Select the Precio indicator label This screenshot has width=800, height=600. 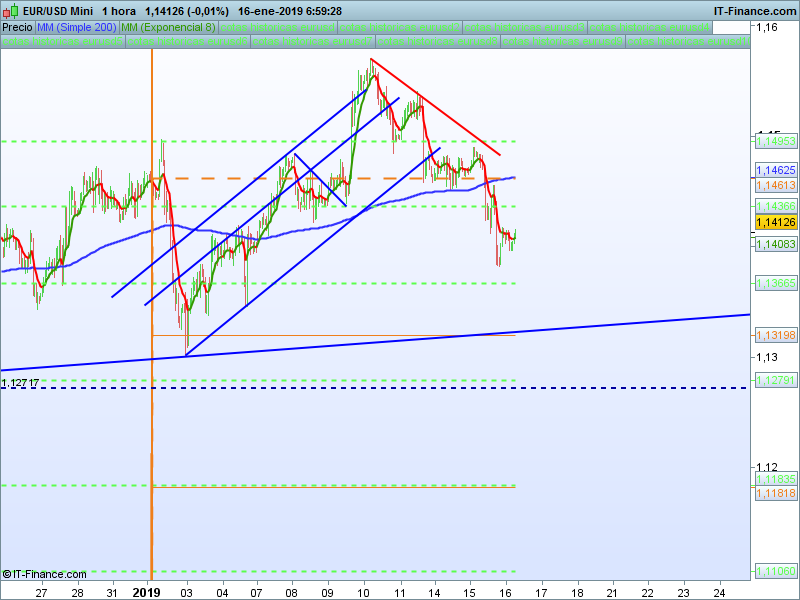pos(17,27)
